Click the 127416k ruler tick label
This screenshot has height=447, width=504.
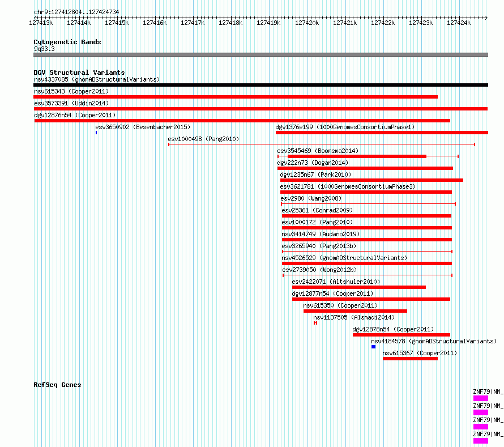(155, 23)
